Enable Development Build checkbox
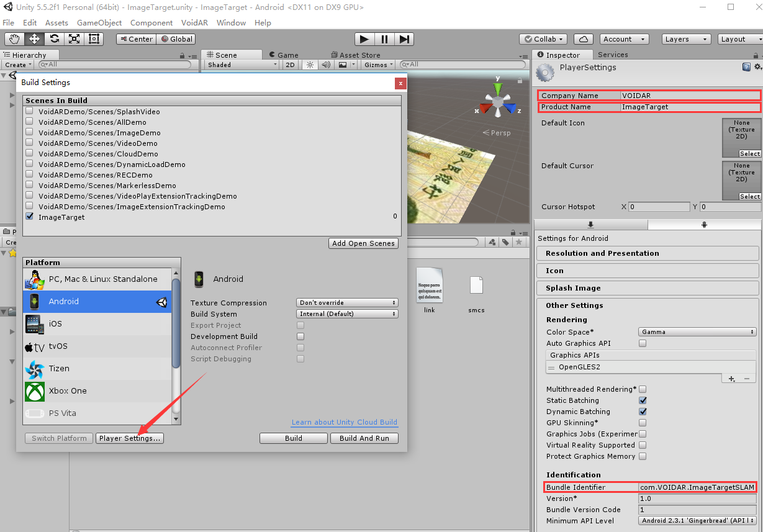Screen dimensions: 763x532 pos(300,336)
